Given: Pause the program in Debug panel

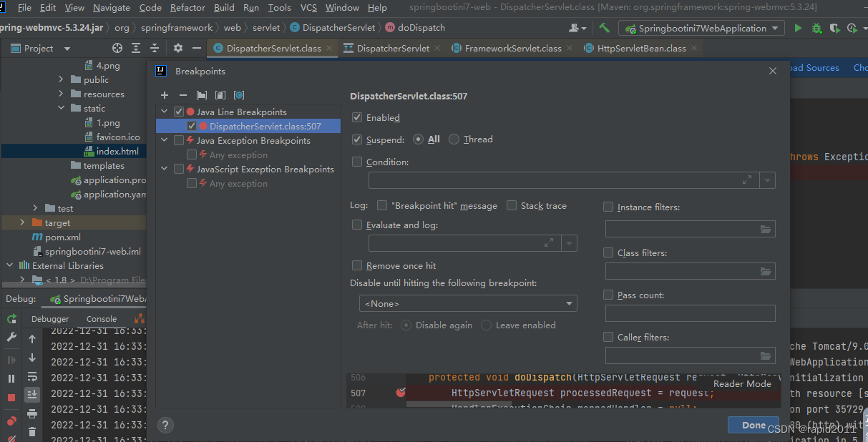Looking at the screenshot, I should click(x=11, y=378).
